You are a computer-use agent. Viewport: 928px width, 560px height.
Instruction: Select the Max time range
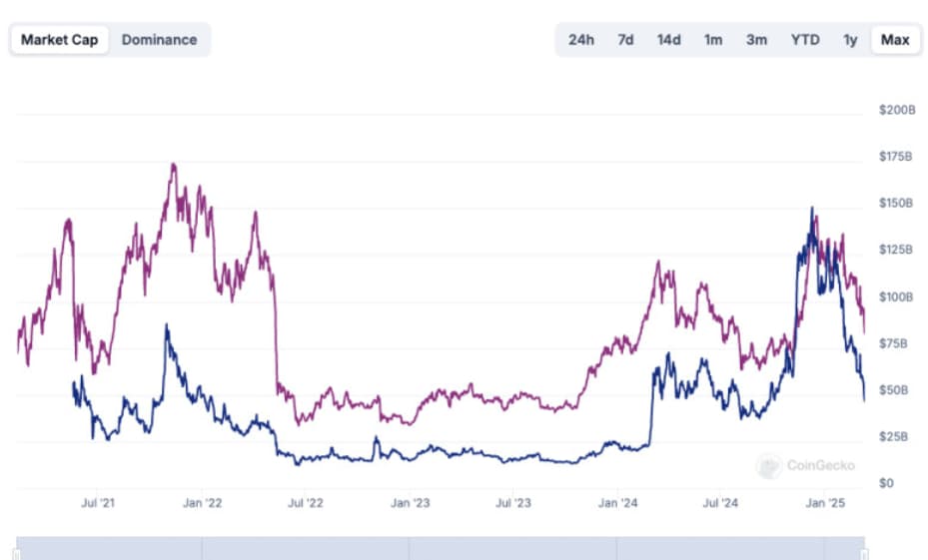click(x=895, y=40)
